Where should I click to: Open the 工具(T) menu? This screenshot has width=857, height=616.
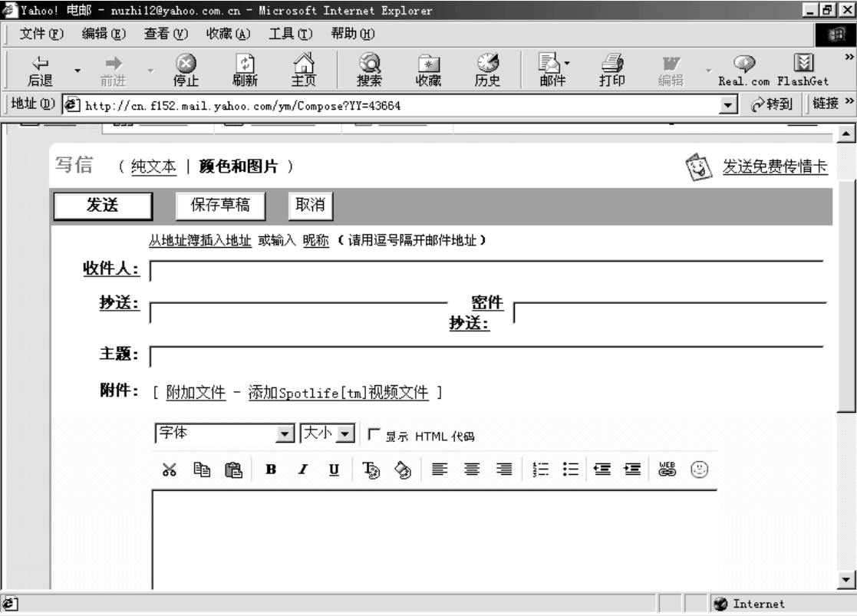click(x=290, y=34)
